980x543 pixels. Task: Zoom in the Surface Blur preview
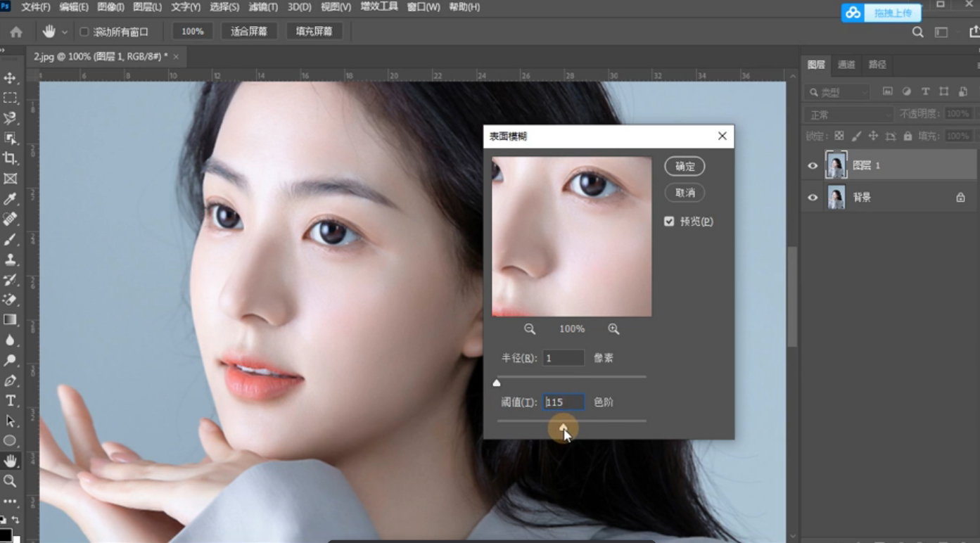[613, 329]
